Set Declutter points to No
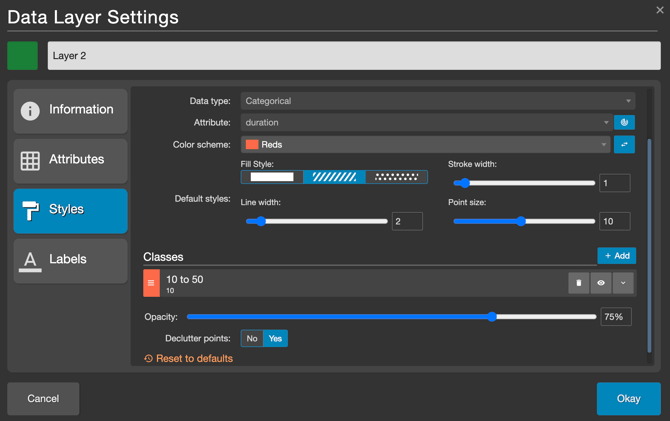670x421 pixels. click(252, 339)
